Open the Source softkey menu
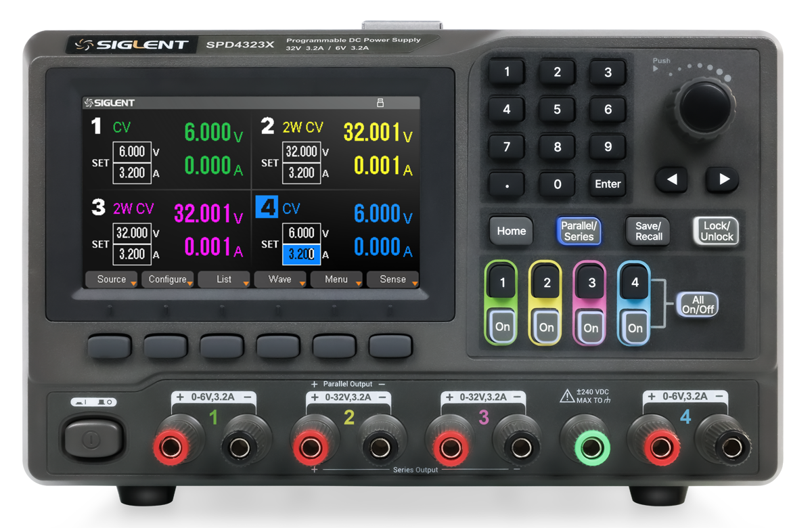Viewport: 812px width, 528px height. [x=112, y=280]
